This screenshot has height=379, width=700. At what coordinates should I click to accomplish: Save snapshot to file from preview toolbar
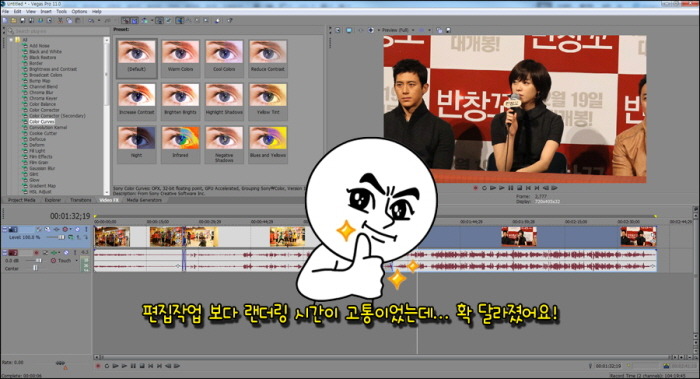pyautogui.click(x=448, y=30)
